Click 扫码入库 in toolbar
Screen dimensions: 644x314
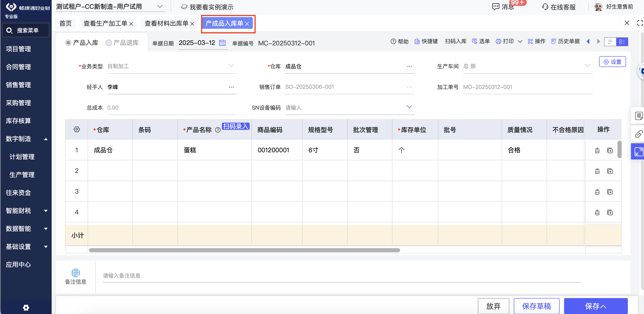456,41
